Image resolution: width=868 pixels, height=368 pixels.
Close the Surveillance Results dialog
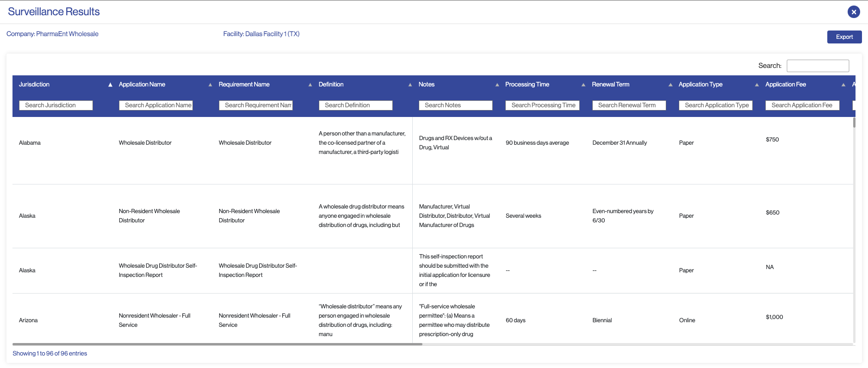(x=854, y=12)
